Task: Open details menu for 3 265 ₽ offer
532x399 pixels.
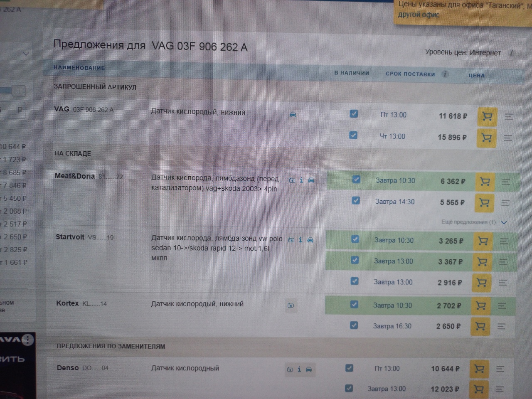Action: (504, 241)
